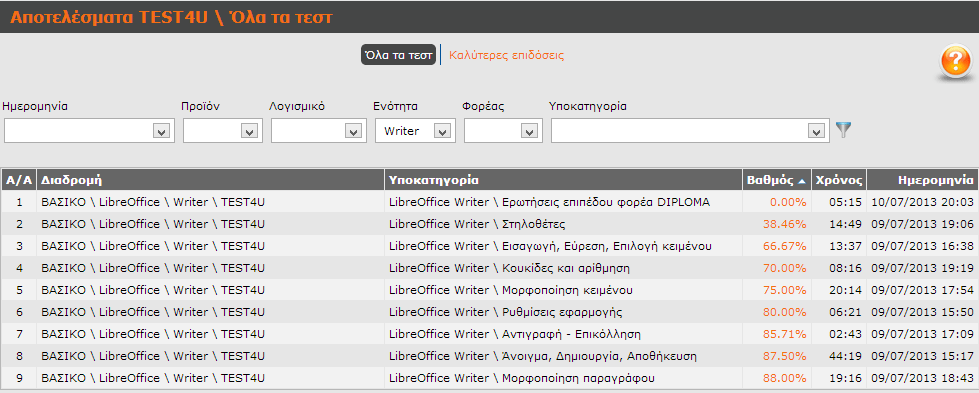Sort by Ημερομηνία column header
The height and width of the screenshot is (393, 979).
click(935, 181)
